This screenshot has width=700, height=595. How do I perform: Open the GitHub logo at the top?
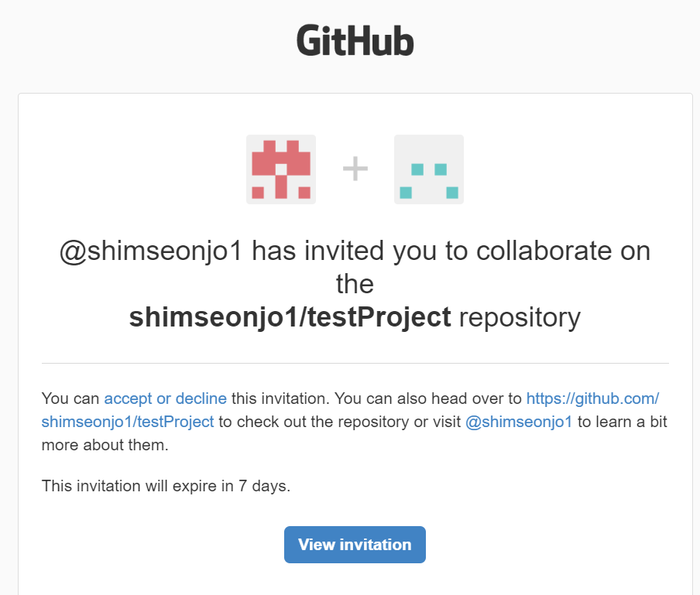pyautogui.click(x=354, y=40)
